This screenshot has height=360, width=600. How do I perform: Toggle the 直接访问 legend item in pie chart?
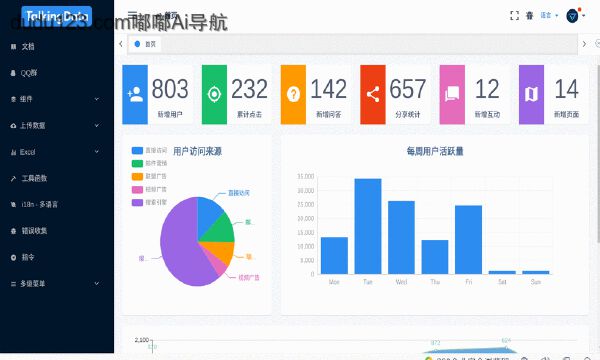point(149,150)
